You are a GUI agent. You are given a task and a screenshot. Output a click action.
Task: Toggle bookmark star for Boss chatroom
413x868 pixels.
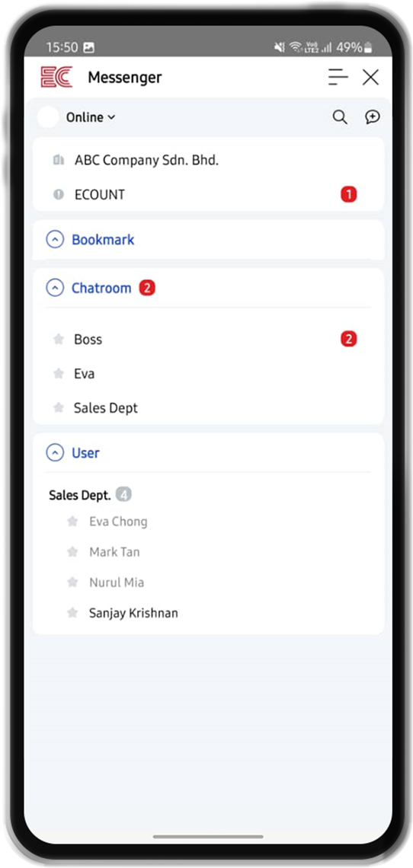[x=58, y=339]
